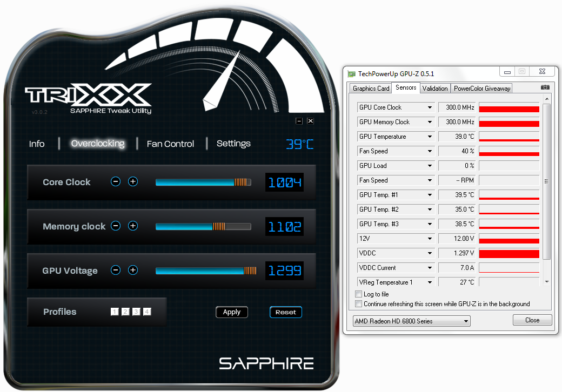Apply the overclocking settings
Viewport: 562px width, 392px height.
click(231, 312)
